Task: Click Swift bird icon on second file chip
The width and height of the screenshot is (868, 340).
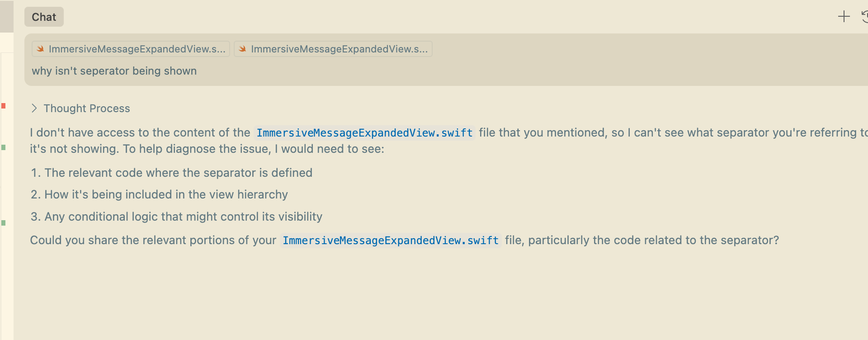Action: click(242, 49)
